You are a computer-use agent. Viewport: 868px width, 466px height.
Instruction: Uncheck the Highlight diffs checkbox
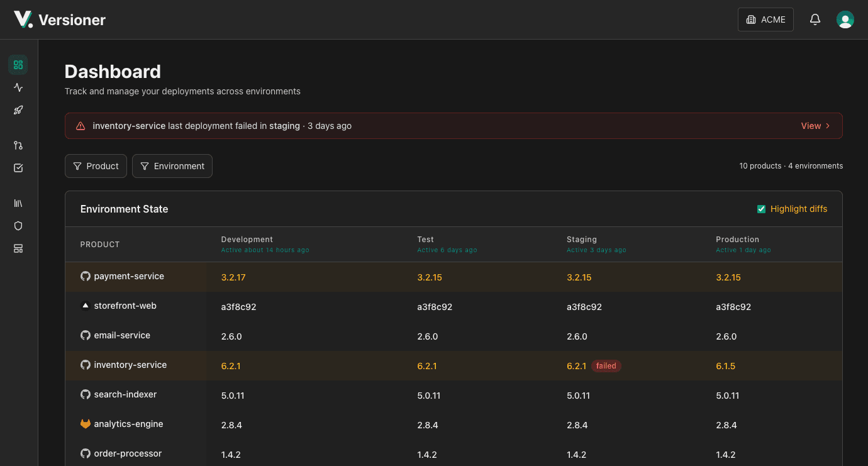coord(761,209)
